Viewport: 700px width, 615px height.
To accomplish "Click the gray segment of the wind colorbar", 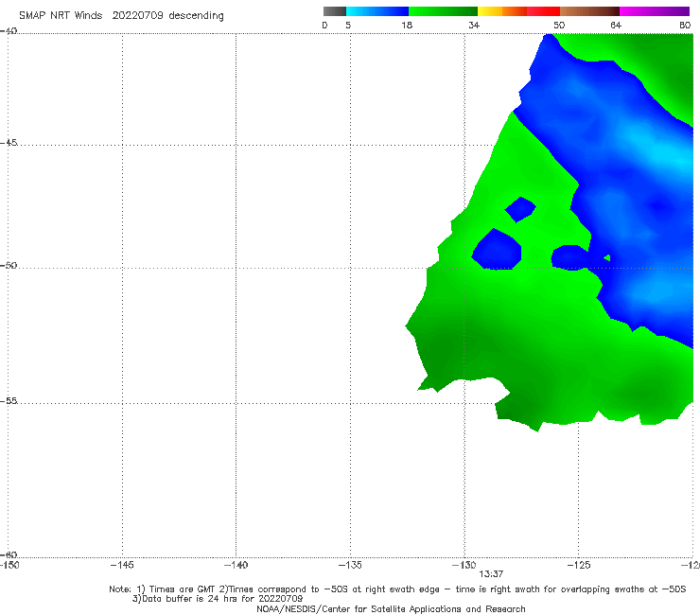I will 335,11.
